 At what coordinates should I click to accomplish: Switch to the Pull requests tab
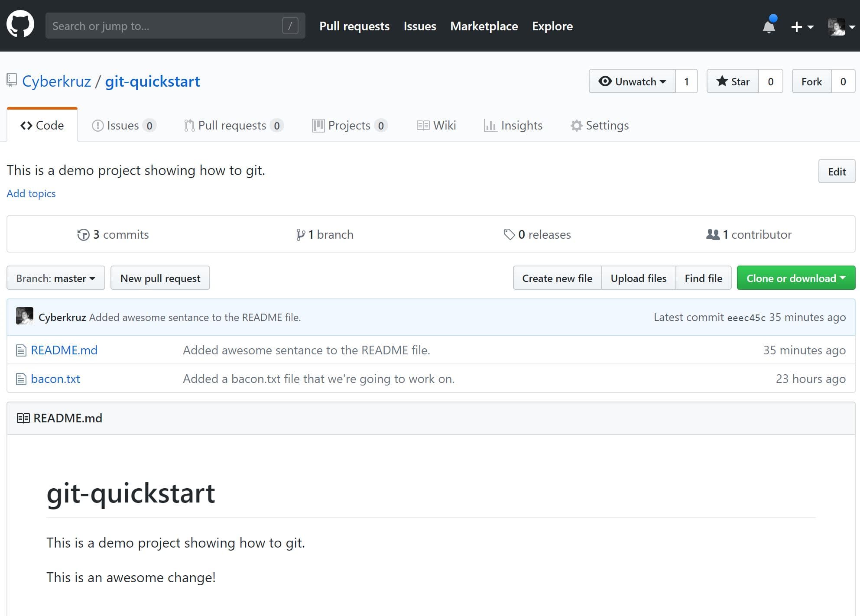[234, 125]
